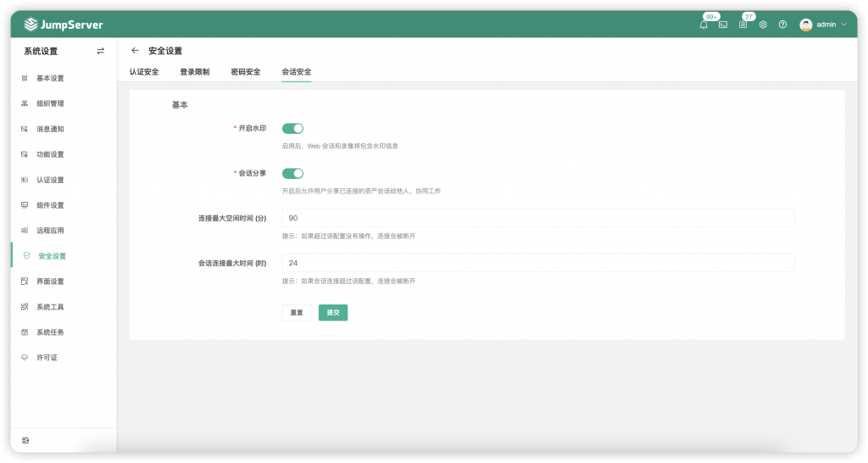This screenshot has width=868, height=463.
Task: Toggle the 开启水印 switch
Action: coord(292,129)
